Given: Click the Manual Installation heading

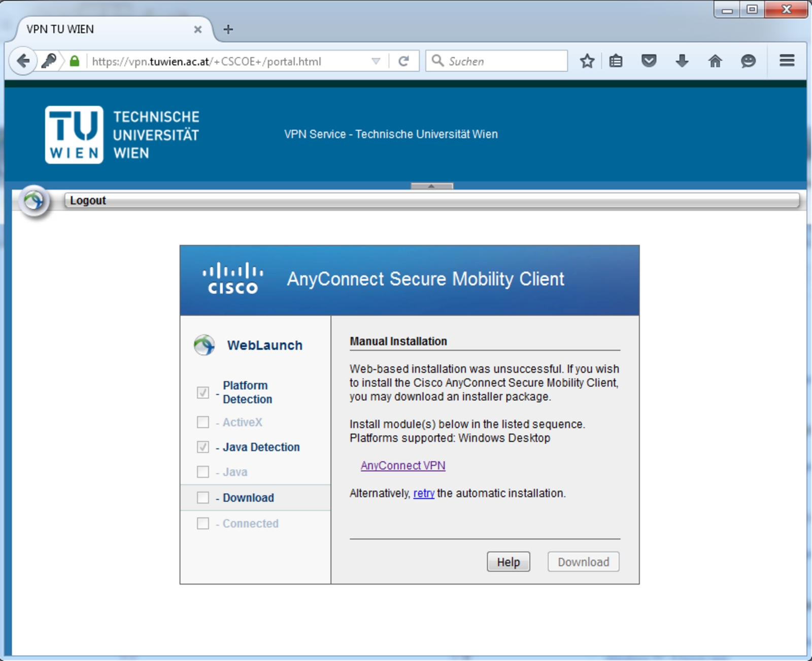Looking at the screenshot, I should pos(398,341).
